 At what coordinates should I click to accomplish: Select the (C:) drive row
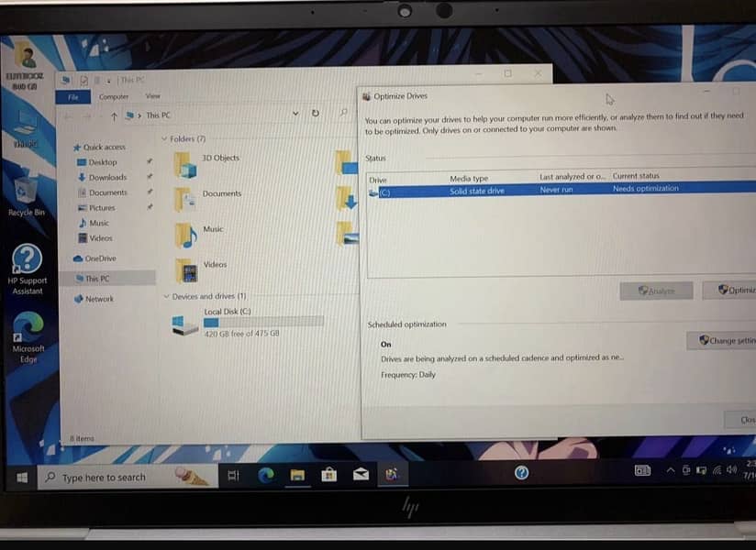coord(562,191)
